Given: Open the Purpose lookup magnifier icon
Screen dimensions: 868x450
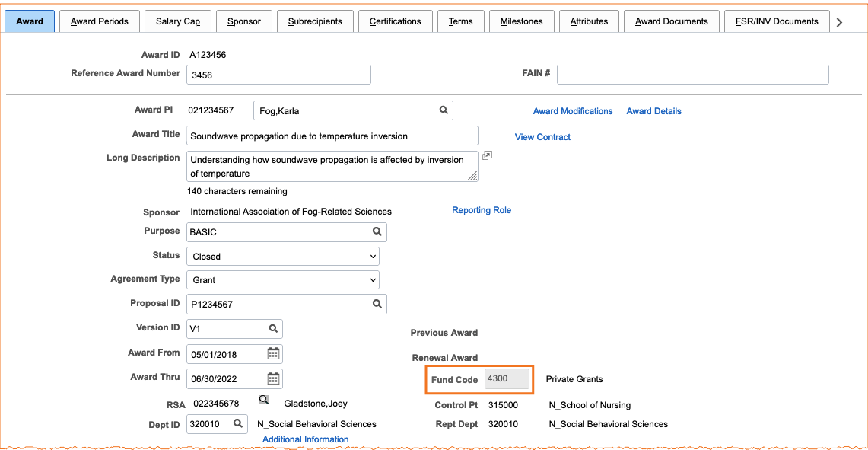Looking at the screenshot, I should point(377,231).
